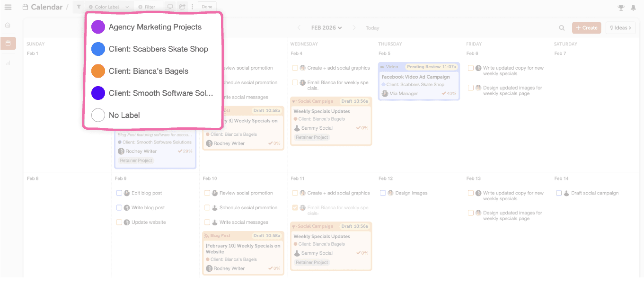Viewport: 644px width, 285px height.
Task: Mark 'Edit blog post' on Feb 9 complete
Action: 119,193
